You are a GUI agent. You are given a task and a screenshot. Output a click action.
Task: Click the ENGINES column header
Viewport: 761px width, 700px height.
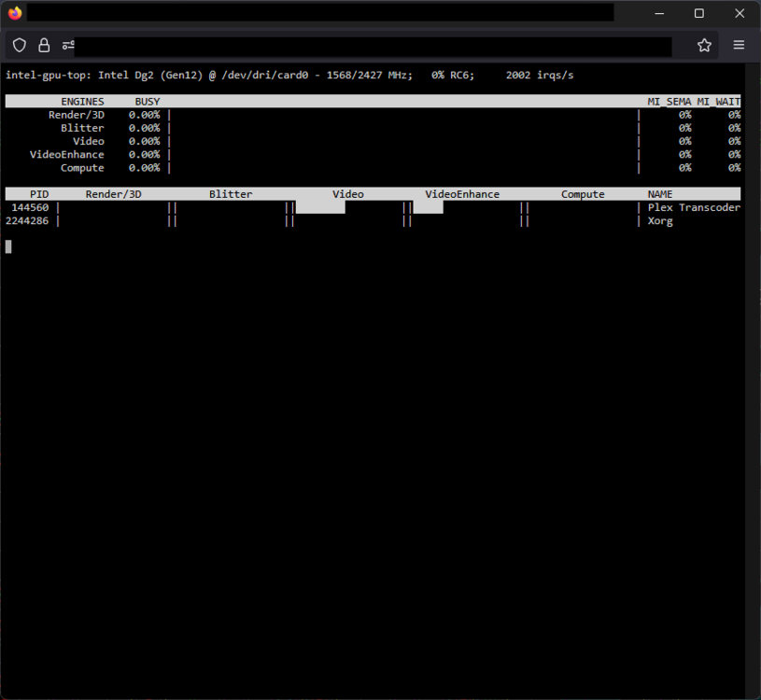click(x=82, y=102)
